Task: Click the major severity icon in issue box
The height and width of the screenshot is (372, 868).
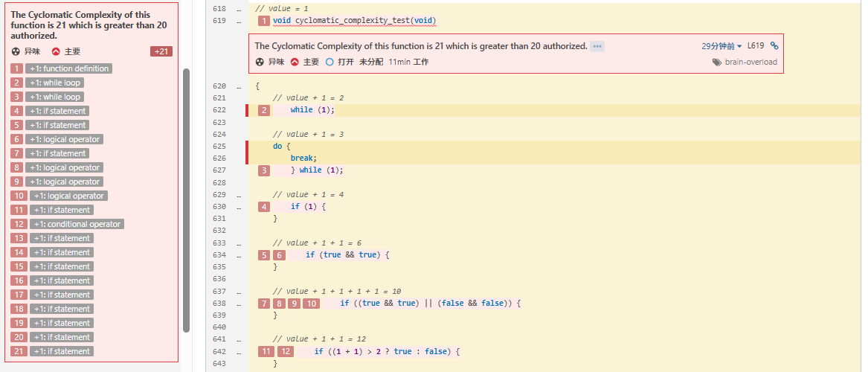Action: (x=295, y=62)
